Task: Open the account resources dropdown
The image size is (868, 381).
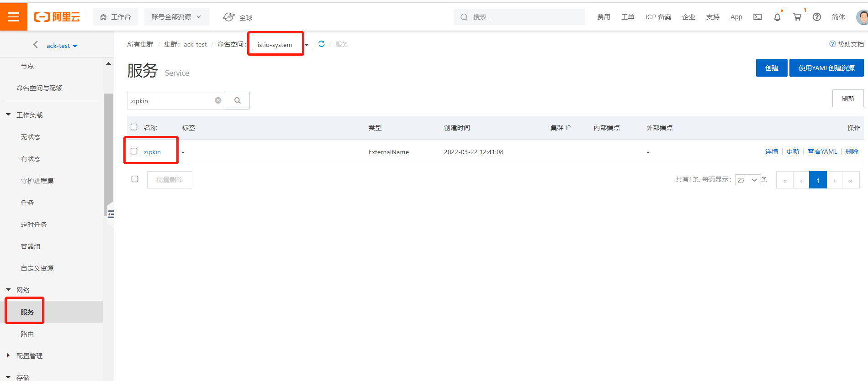Action: coord(176,17)
